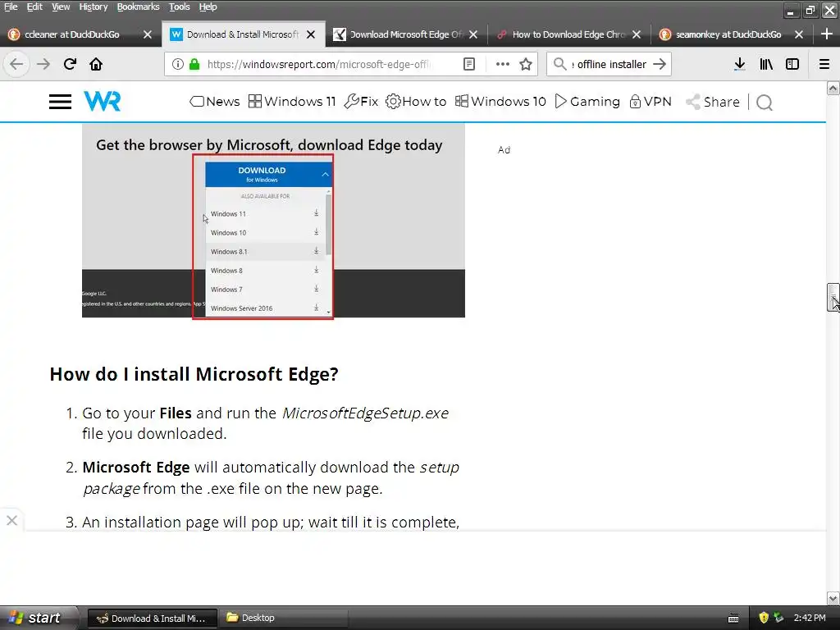Open the Edit menu
Viewport: 840px width, 630px height.
coord(34,7)
